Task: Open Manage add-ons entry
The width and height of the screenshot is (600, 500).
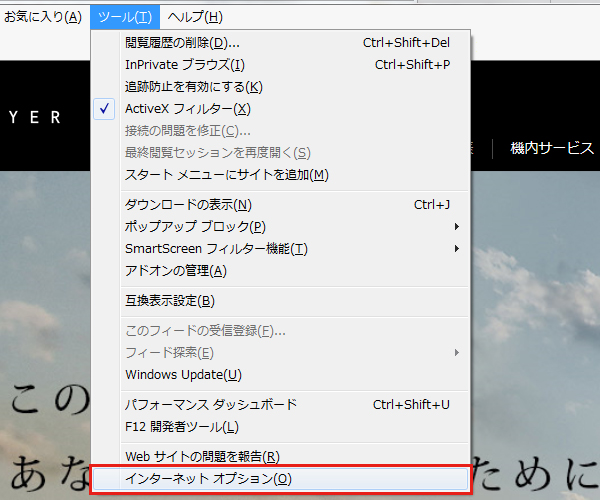Action: [176, 271]
